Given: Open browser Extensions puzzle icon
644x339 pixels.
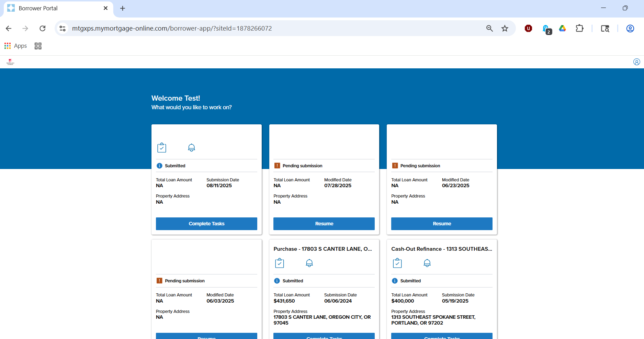Looking at the screenshot, I should click(579, 29).
